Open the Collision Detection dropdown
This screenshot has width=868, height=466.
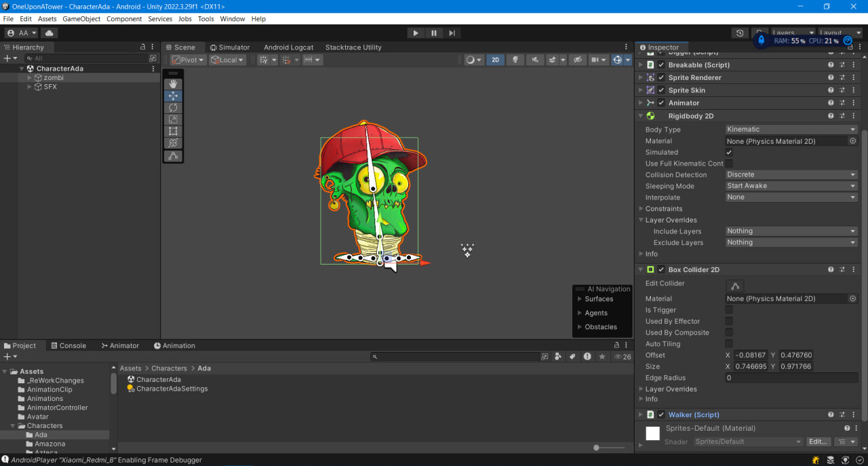click(791, 174)
